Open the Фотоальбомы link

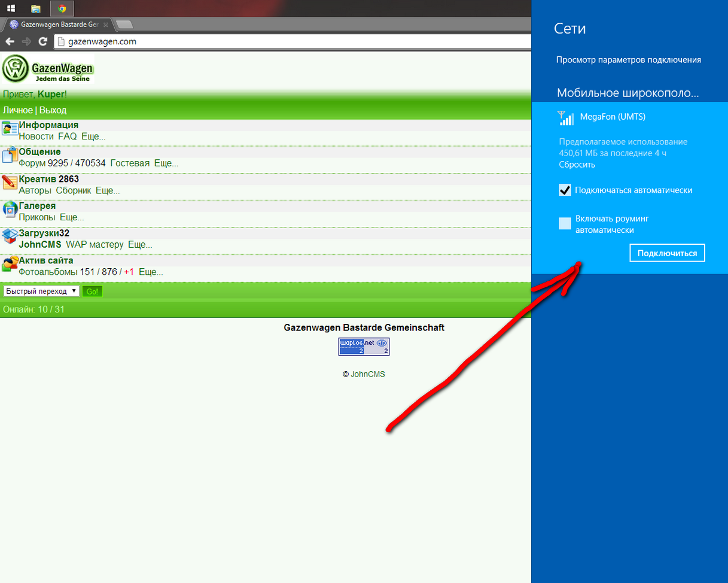point(48,272)
